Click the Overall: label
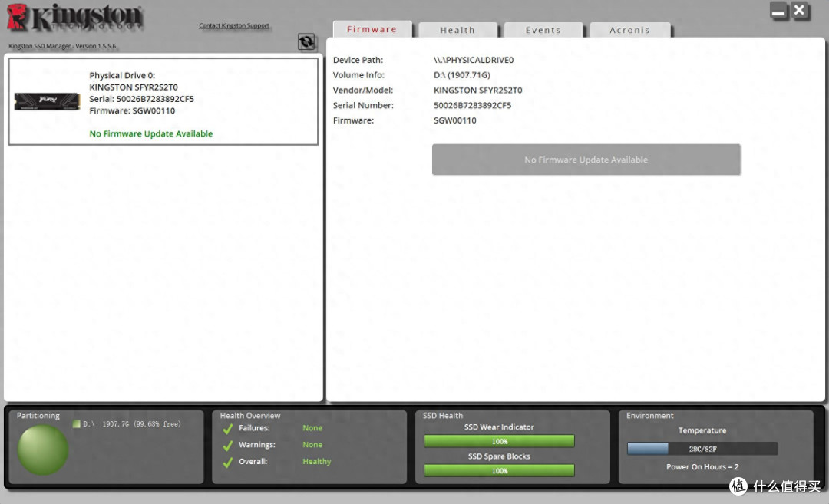Image resolution: width=829 pixels, height=504 pixels. coord(253,462)
